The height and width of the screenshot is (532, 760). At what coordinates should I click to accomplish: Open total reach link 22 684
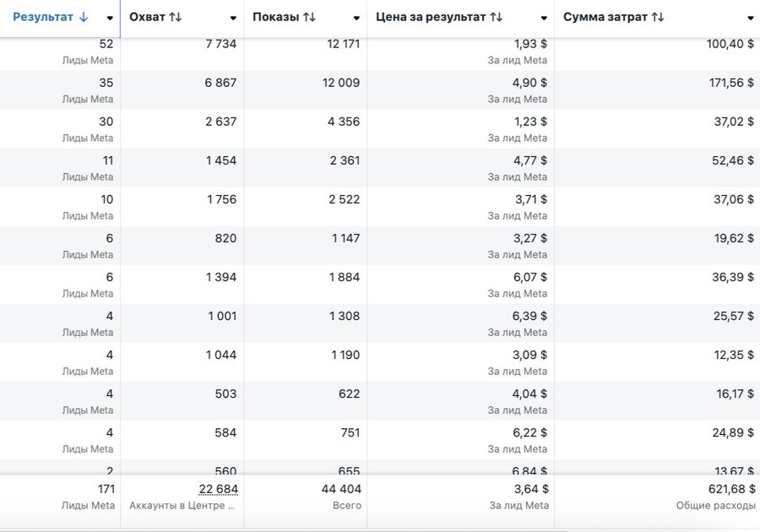coord(218,490)
